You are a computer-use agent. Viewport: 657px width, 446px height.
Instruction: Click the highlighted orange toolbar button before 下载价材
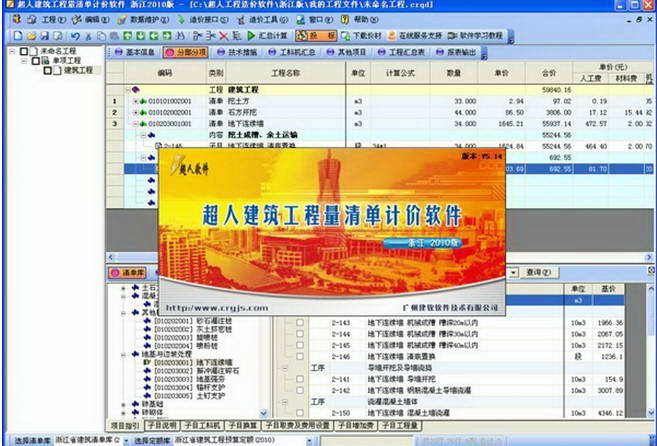(316, 36)
